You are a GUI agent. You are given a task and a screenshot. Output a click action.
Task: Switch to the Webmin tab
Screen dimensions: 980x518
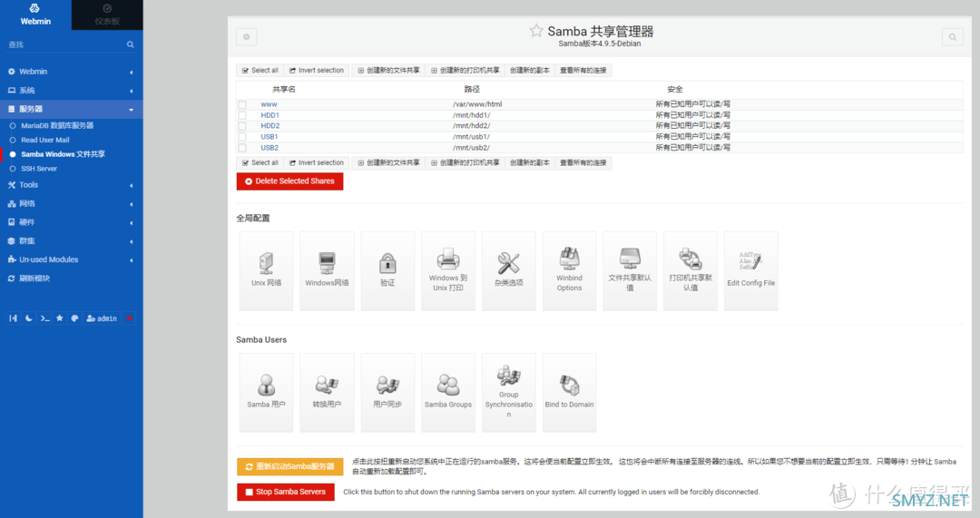coord(35,15)
